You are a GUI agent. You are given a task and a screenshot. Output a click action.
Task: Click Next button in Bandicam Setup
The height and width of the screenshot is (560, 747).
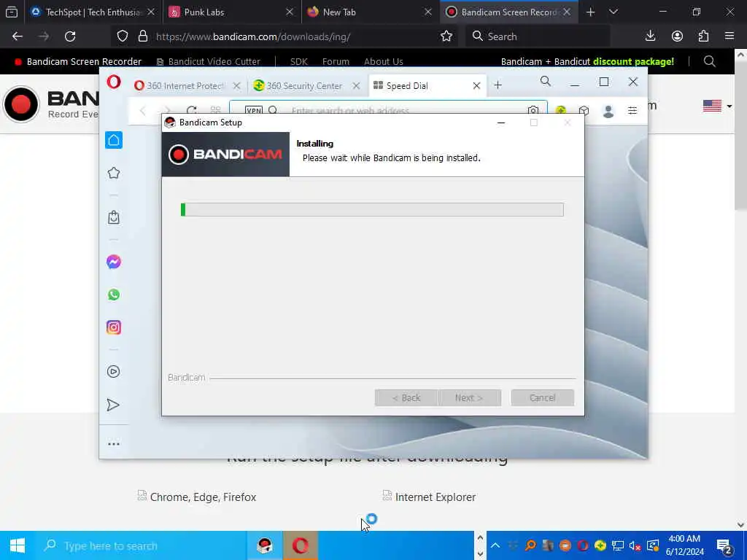pyautogui.click(x=469, y=397)
